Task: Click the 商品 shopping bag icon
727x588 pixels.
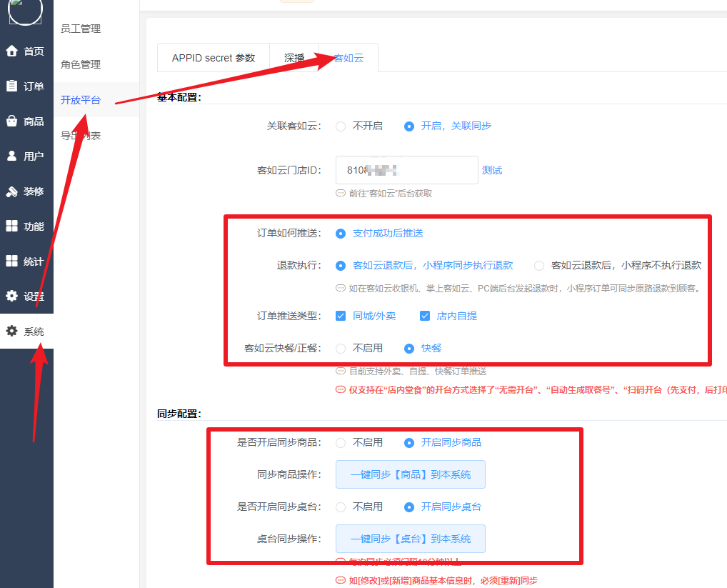Action: (12, 121)
